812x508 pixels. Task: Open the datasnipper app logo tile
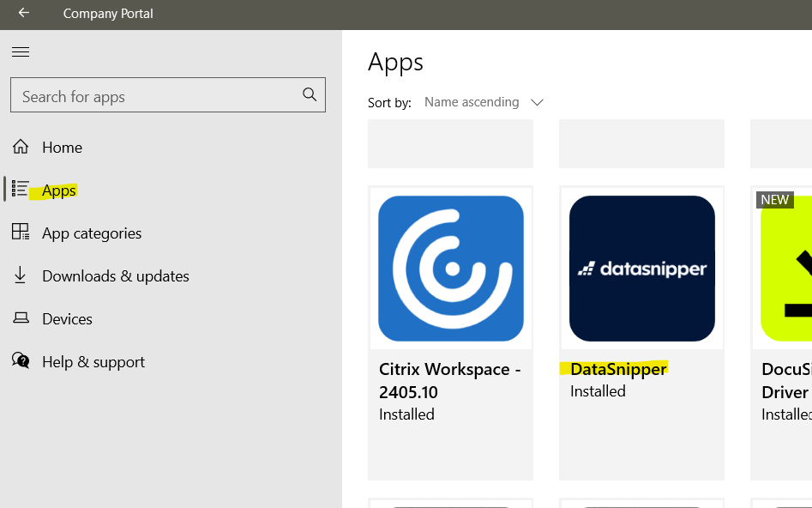[641, 269]
